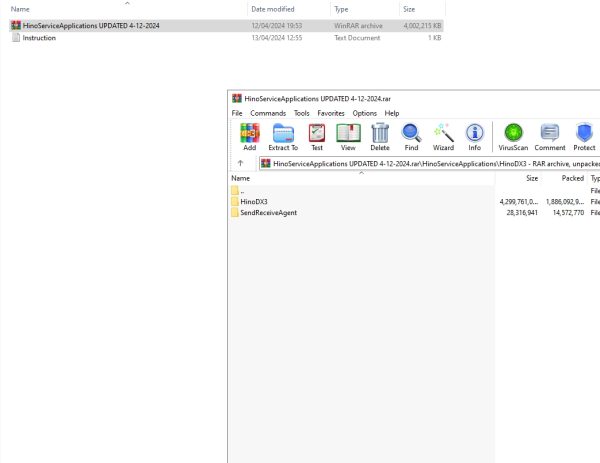The width and height of the screenshot is (600, 463).
Task: Go up one level with arrow button
Action: coord(240,163)
